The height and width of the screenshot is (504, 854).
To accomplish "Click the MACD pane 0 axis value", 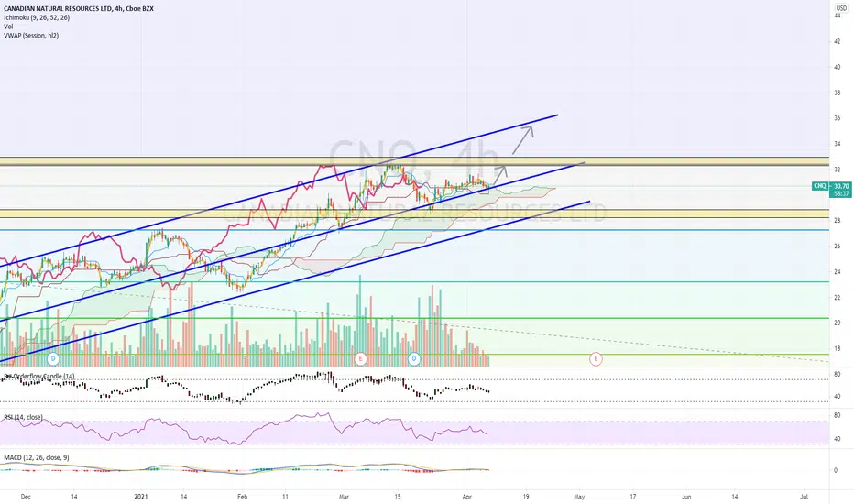I will coord(836,470).
